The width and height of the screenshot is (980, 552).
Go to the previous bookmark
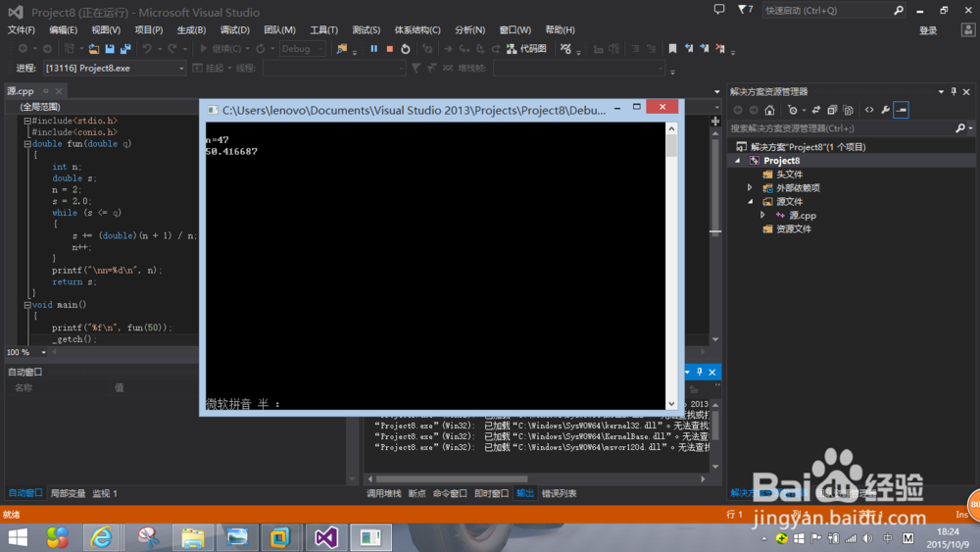[689, 49]
